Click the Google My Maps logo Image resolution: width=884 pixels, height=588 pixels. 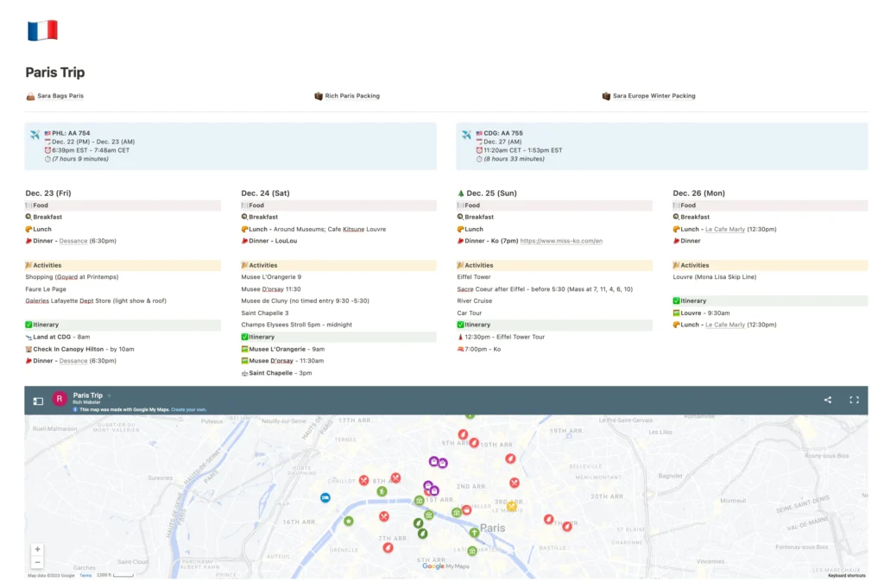point(445,566)
